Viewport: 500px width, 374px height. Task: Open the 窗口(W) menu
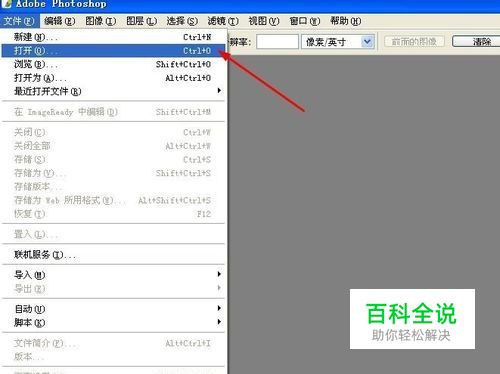[305, 21]
